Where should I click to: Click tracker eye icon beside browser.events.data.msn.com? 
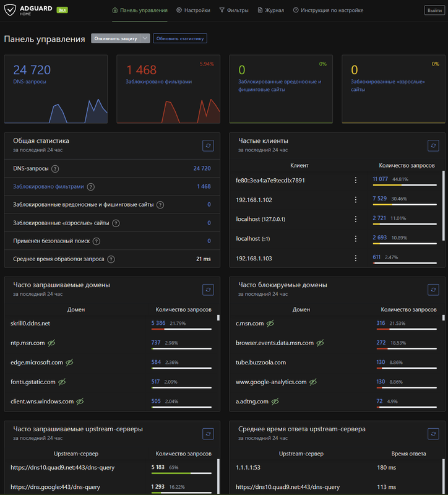point(320,343)
